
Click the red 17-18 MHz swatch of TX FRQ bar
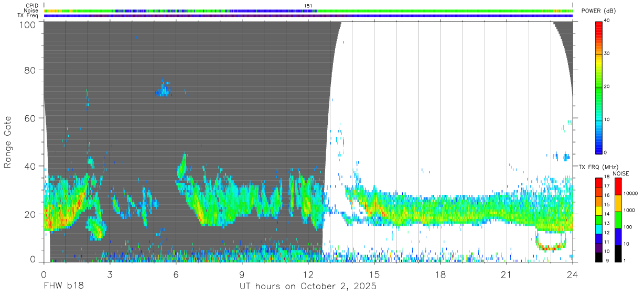599,182
